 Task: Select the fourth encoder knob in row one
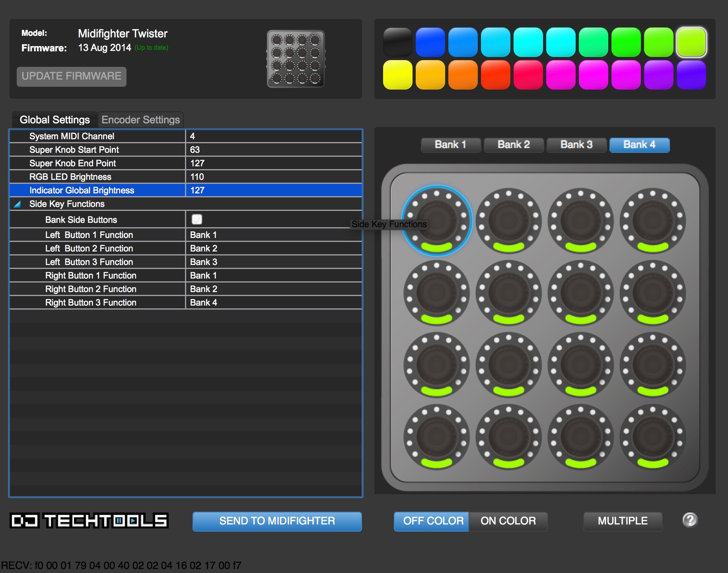tap(653, 221)
